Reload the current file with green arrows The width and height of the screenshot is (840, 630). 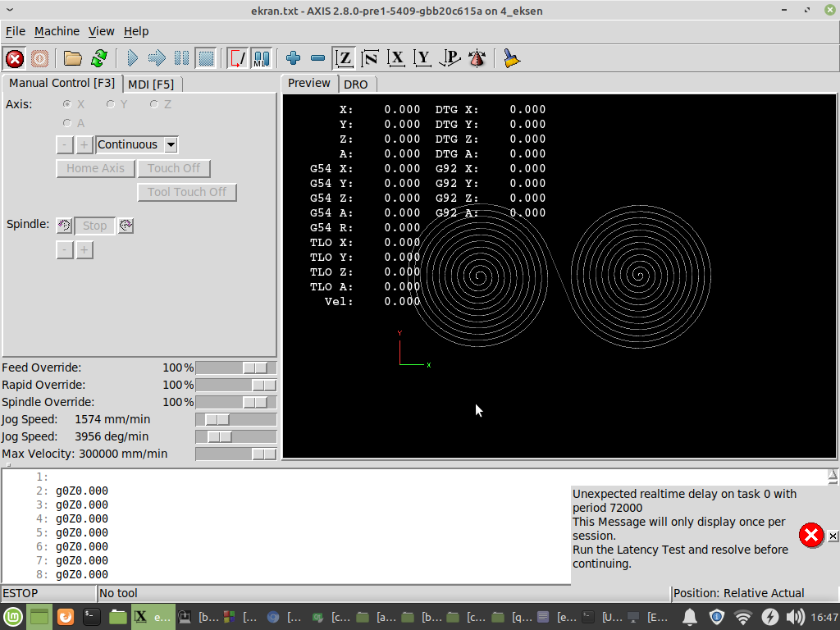pos(99,58)
